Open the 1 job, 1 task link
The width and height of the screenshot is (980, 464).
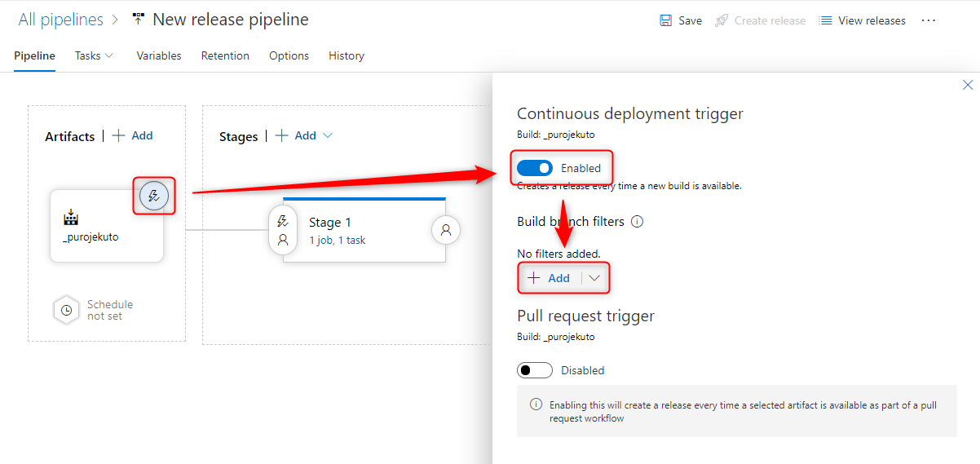(x=337, y=241)
